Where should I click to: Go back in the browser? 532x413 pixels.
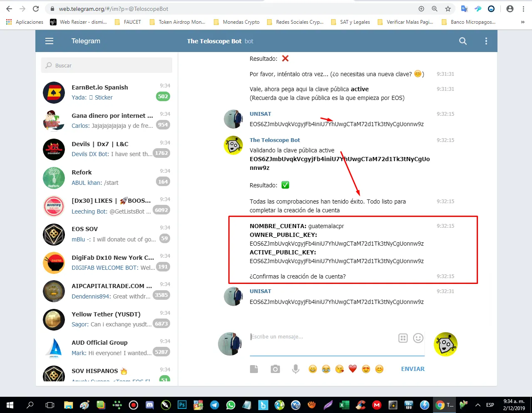pyautogui.click(x=9, y=9)
